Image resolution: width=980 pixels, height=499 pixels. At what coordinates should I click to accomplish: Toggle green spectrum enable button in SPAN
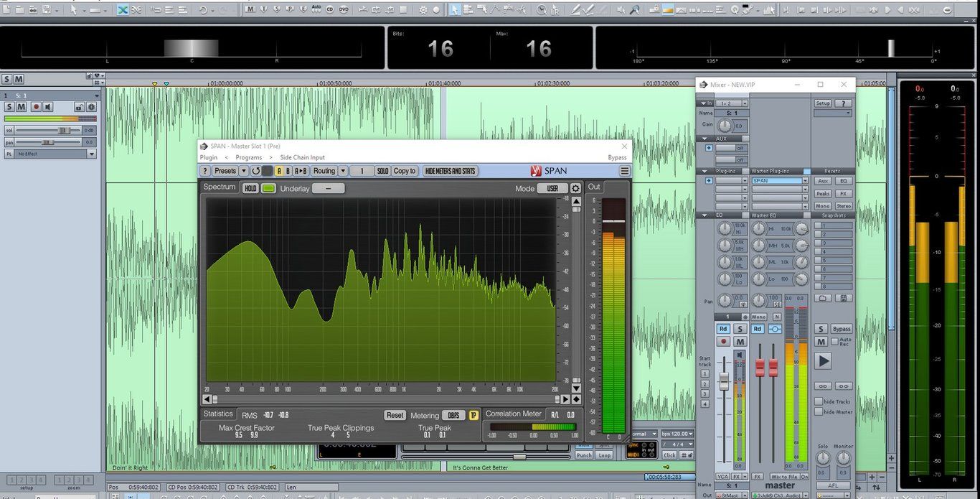point(268,188)
